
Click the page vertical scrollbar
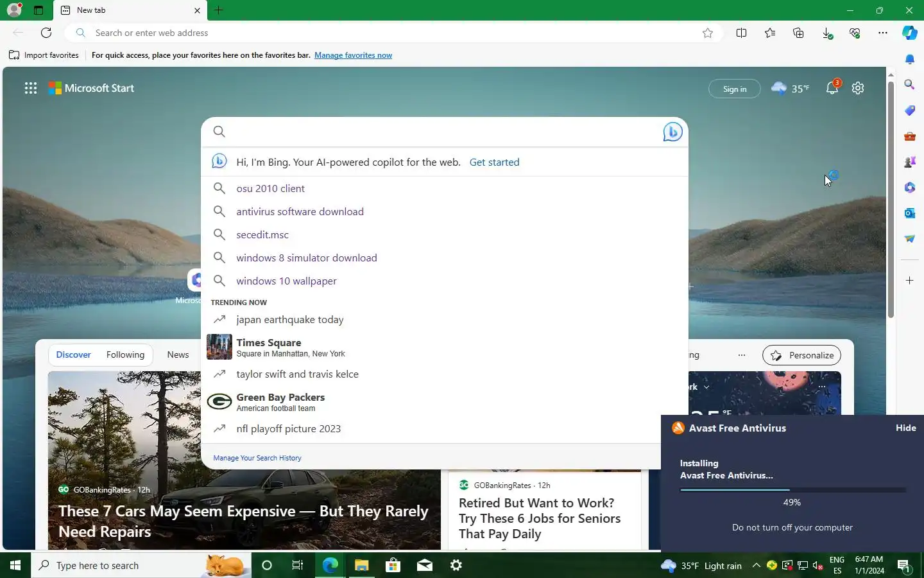coord(891,199)
